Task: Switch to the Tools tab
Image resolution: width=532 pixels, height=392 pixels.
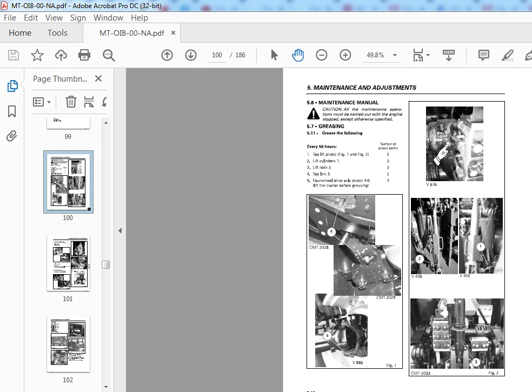Action: point(57,32)
